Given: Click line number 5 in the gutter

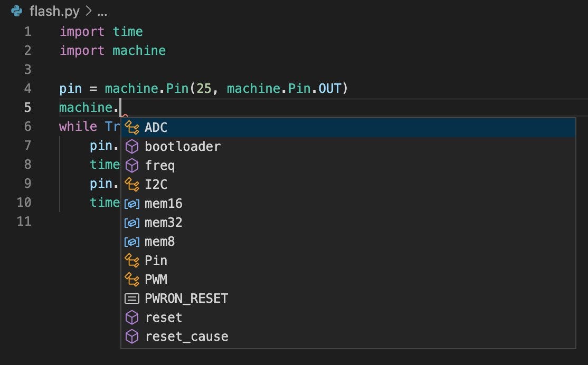Looking at the screenshot, I should point(27,108).
